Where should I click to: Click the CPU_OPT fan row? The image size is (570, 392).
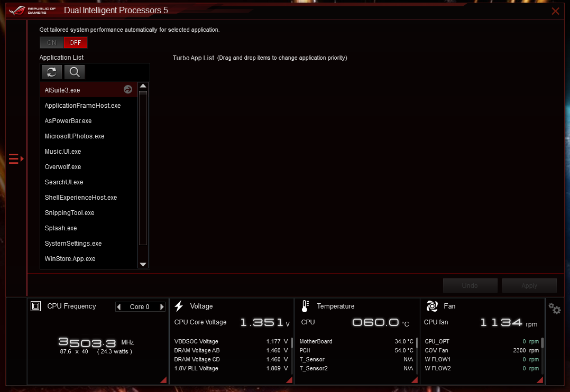(482, 341)
